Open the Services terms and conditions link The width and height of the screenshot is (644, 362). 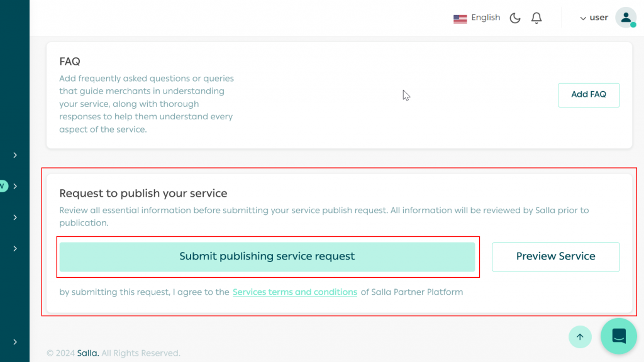(x=295, y=292)
